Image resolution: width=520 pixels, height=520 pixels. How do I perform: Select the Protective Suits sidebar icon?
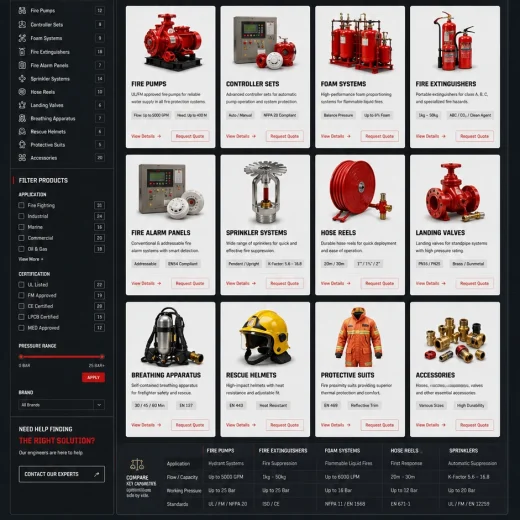pyautogui.click(x=22, y=145)
